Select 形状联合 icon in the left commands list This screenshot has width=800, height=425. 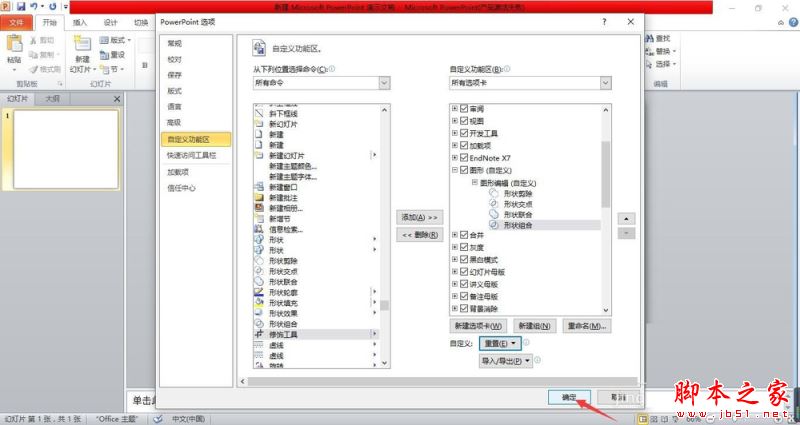click(x=259, y=282)
